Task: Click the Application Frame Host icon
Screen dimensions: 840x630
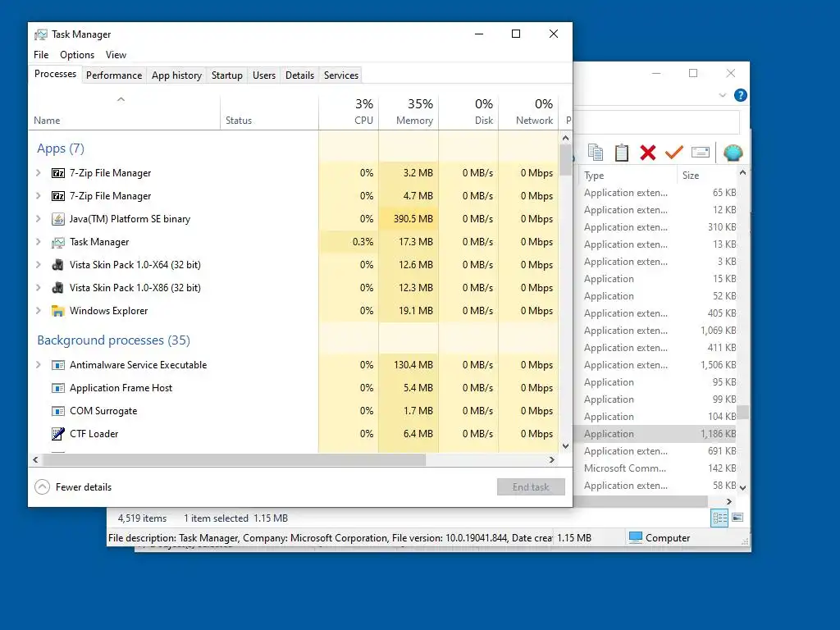Action: [58, 388]
